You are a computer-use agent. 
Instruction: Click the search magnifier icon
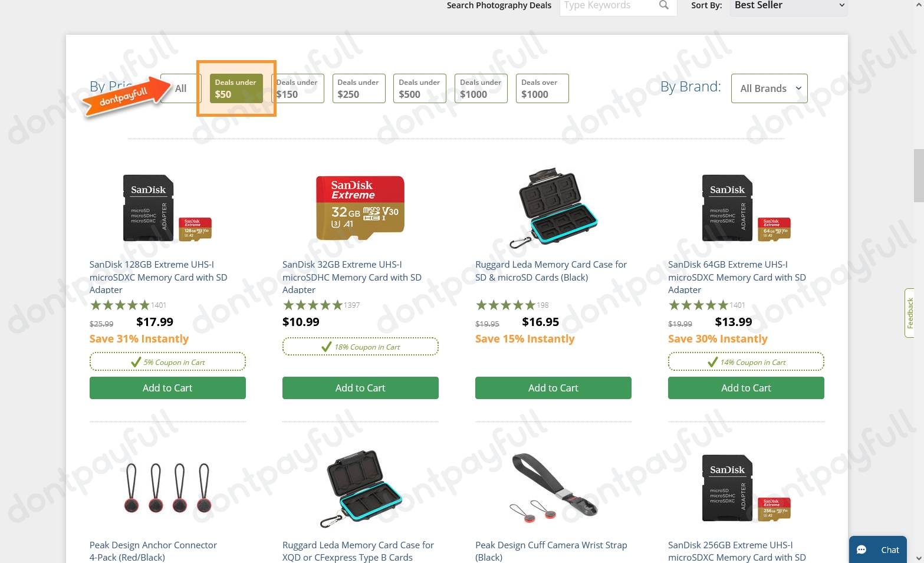[x=664, y=5]
